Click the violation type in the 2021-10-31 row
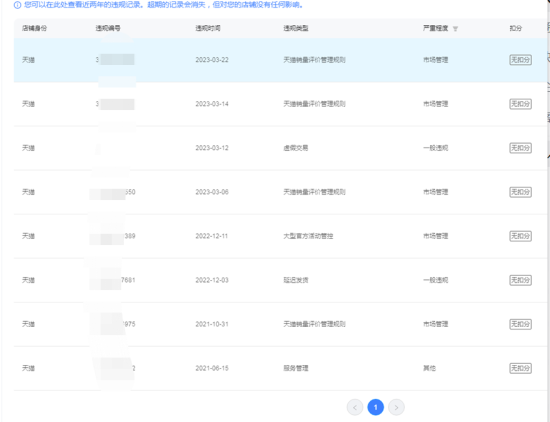The height and width of the screenshot is (422, 550). tap(314, 324)
